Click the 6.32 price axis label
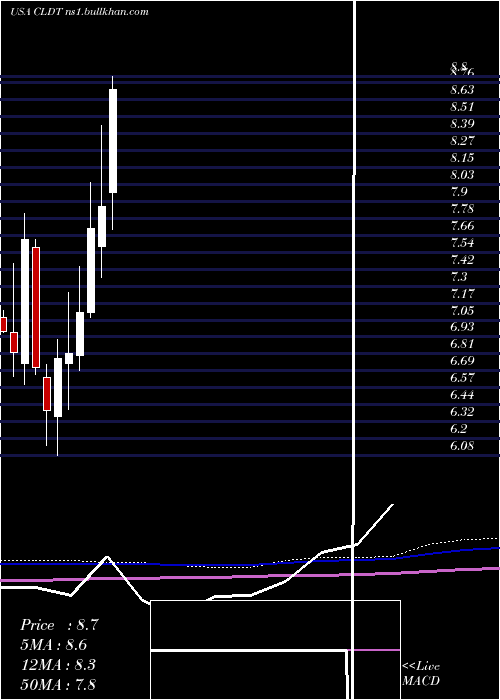Viewport: 500px width, 700px height. [x=462, y=412]
